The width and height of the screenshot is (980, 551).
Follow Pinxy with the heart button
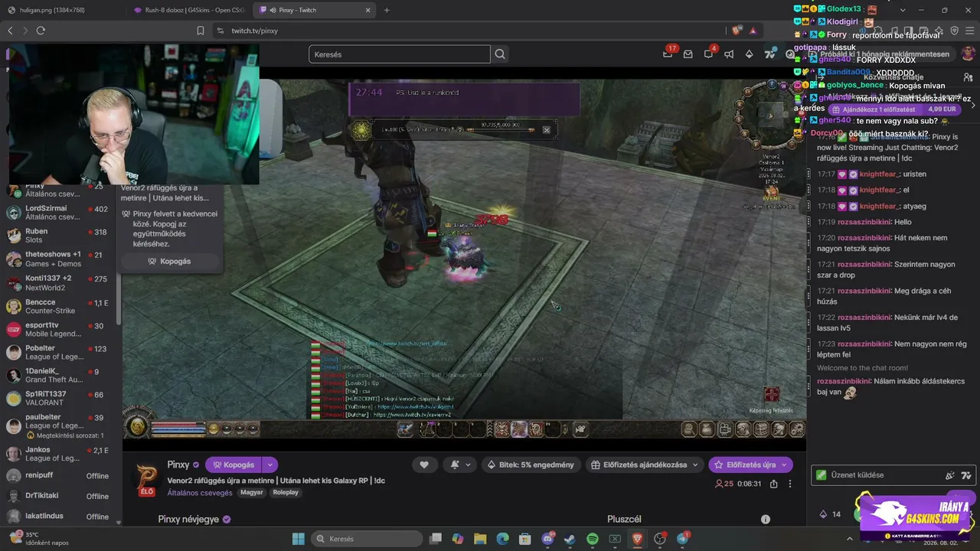424,465
